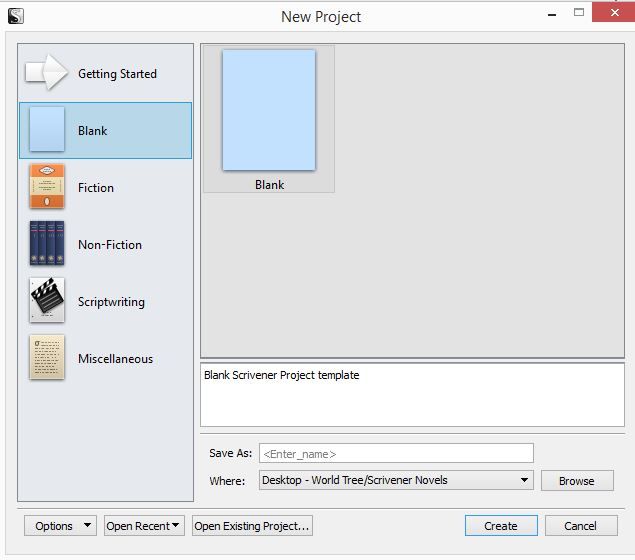
Task: Click the Cancel button
Action: [x=581, y=526]
